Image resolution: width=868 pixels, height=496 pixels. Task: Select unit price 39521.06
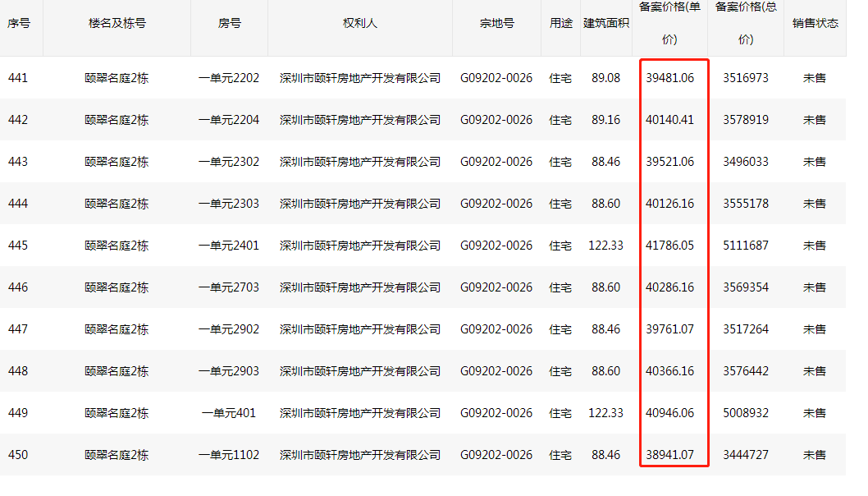tap(669, 162)
